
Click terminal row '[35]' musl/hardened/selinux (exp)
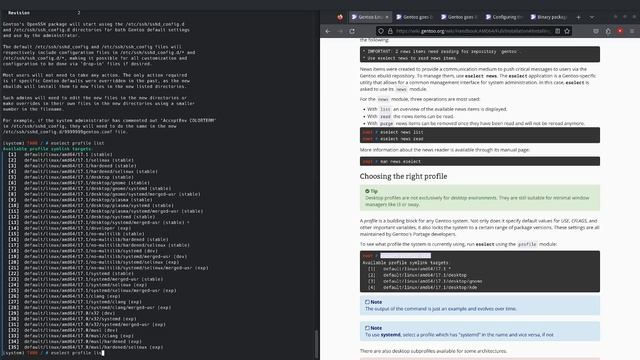coord(85,347)
